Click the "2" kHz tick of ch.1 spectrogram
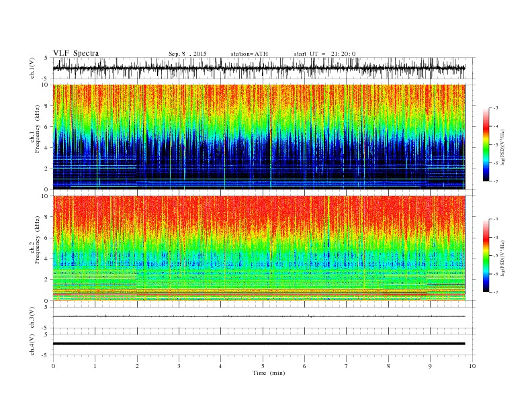The image size is (532, 411). coord(46,169)
